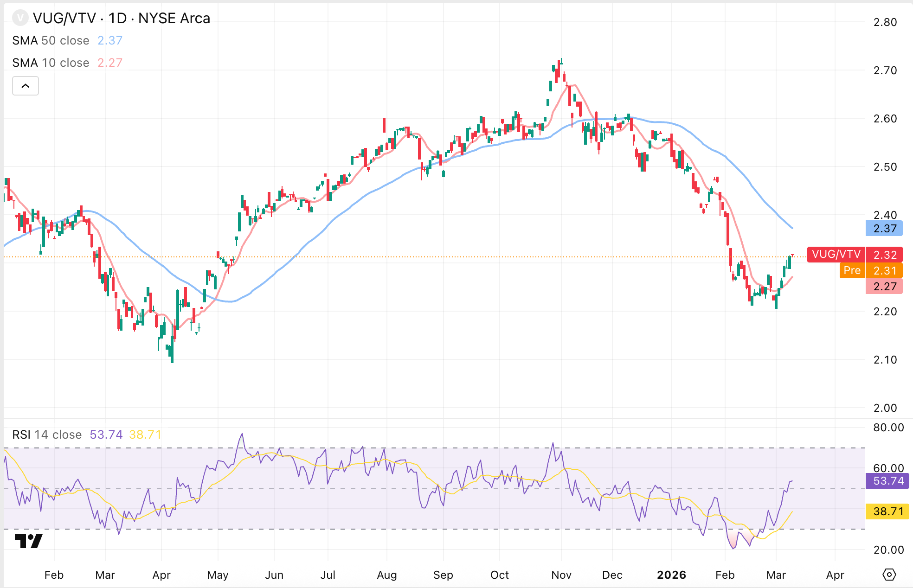Click the Nov label on time axis
This screenshot has width=913, height=588.
561,575
